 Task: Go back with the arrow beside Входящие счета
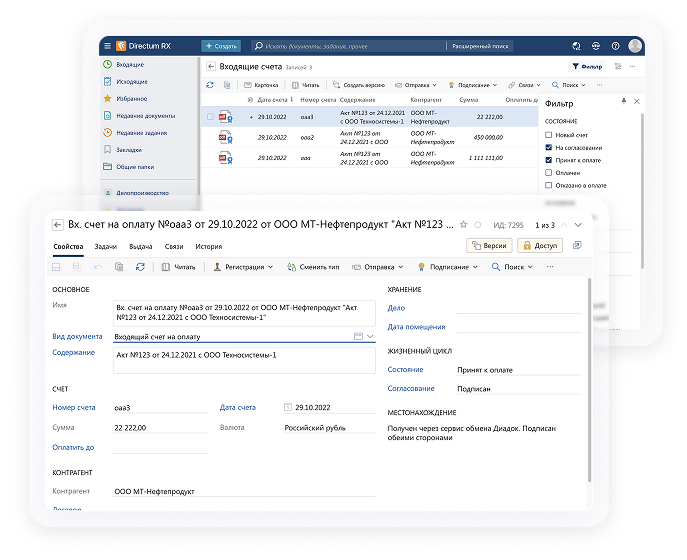pyautogui.click(x=211, y=67)
